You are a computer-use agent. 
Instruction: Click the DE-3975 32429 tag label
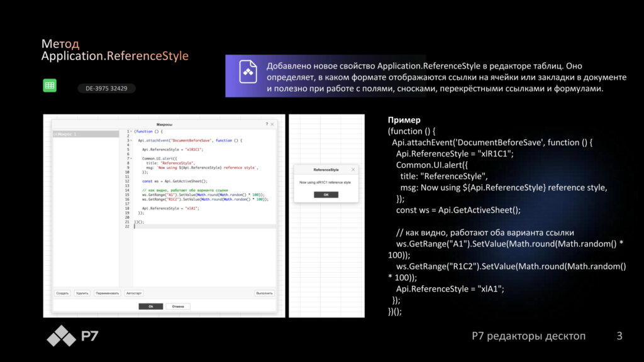point(106,89)
